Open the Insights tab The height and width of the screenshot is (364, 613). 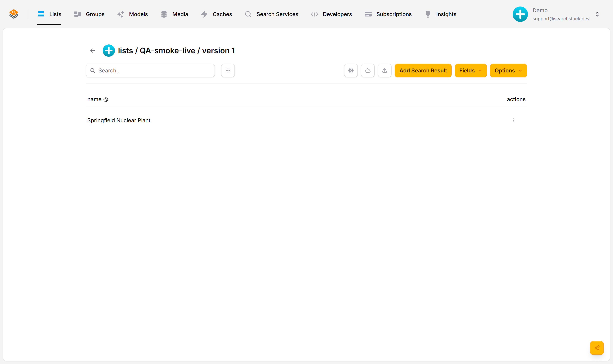click(x=440, y=14)
